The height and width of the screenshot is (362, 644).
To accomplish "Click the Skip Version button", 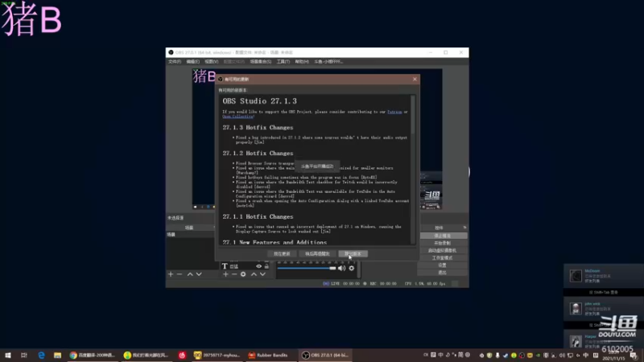I will (353, 253).
